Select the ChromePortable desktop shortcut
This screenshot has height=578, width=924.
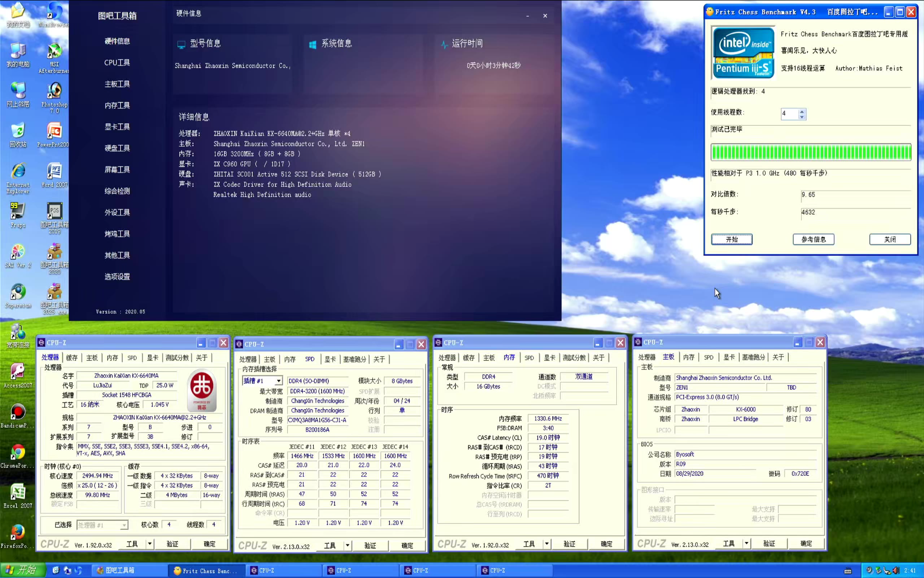[18, 456]
